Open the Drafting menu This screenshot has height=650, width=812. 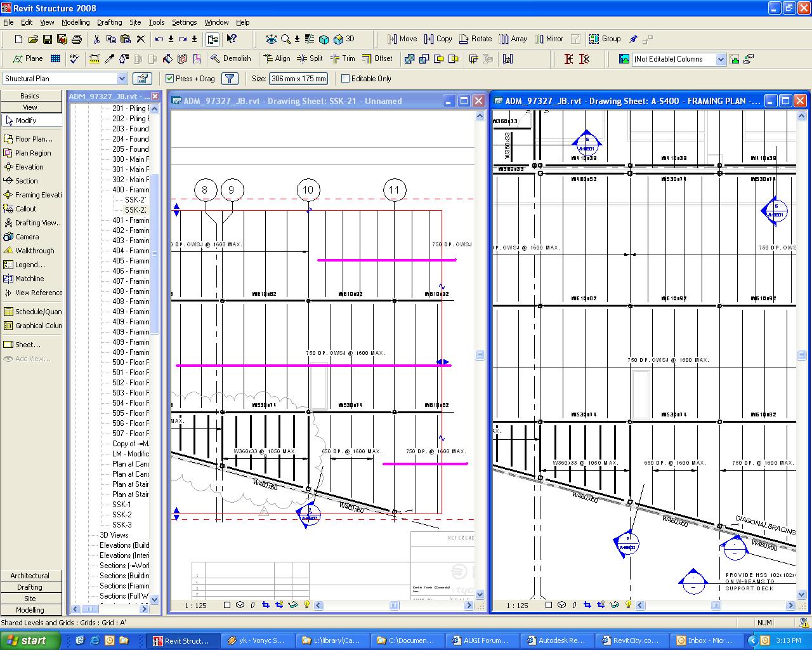click(109, 22)
